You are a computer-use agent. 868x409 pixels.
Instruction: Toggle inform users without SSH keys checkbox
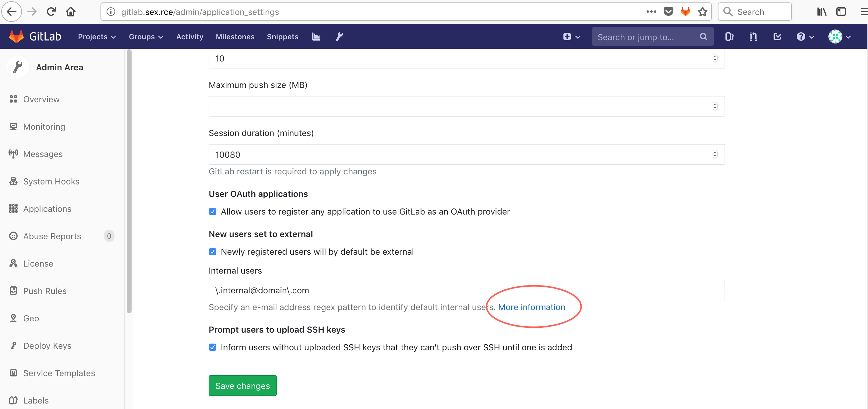[x=213, y=347]
